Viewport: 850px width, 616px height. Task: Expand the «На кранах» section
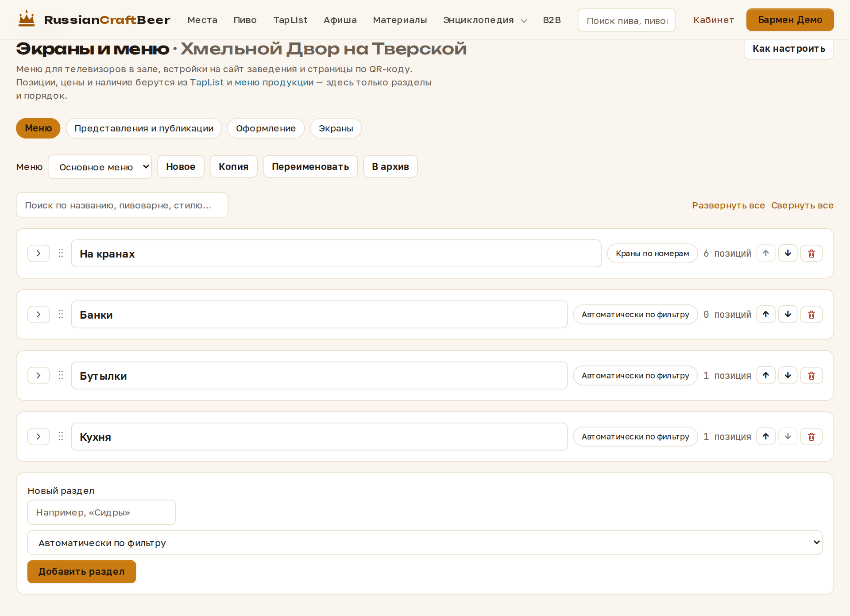[x=39, y=253]
